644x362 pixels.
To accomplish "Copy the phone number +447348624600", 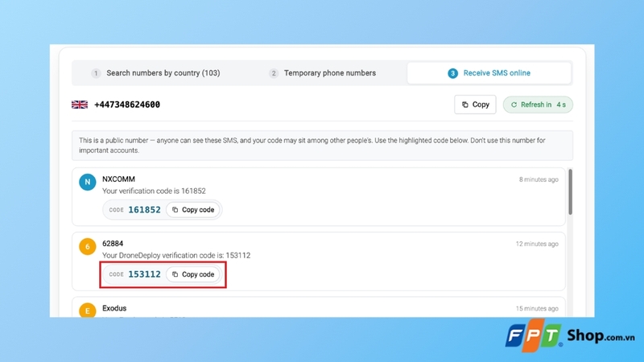I will point(475,105).
